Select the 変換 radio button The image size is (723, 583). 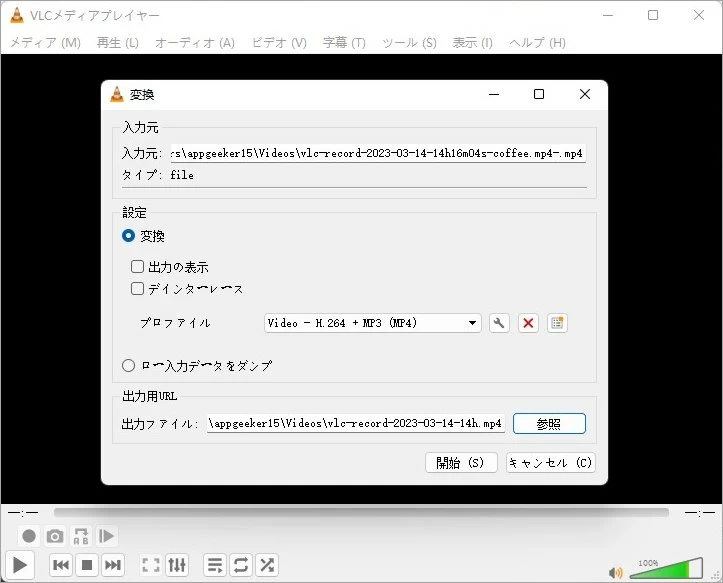[x=128, y=236]
